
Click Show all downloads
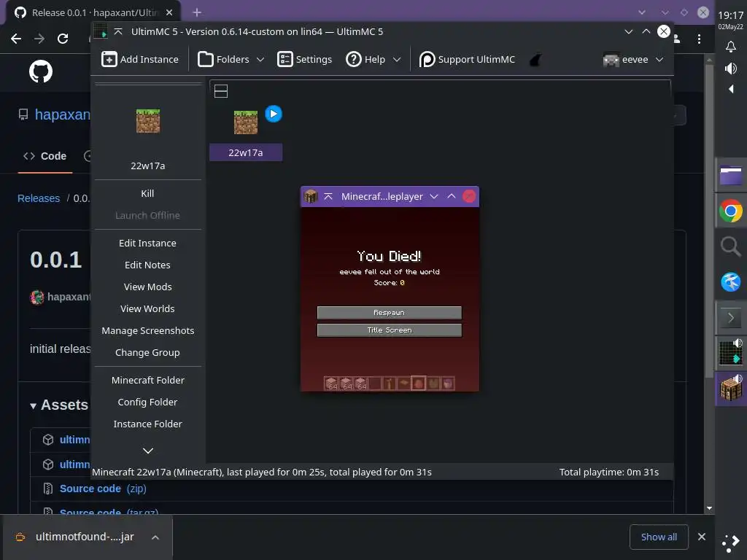tap(659, 537)
